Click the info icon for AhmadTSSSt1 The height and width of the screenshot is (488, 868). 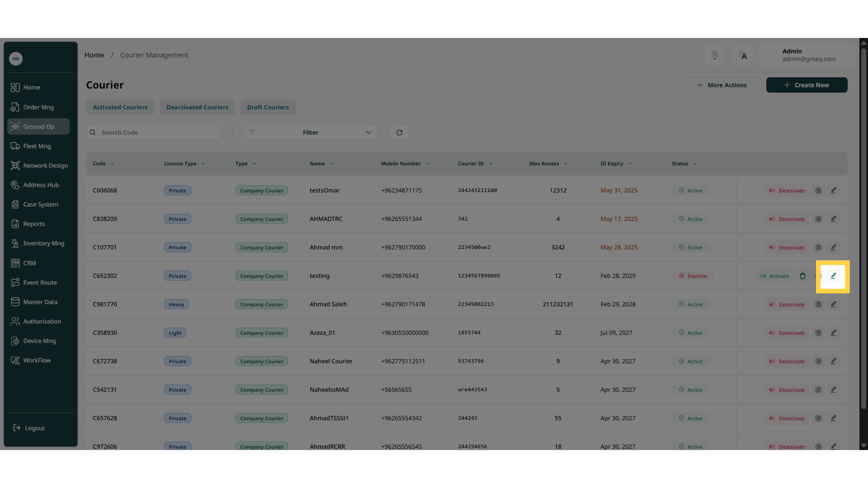(x=818, y=418)
